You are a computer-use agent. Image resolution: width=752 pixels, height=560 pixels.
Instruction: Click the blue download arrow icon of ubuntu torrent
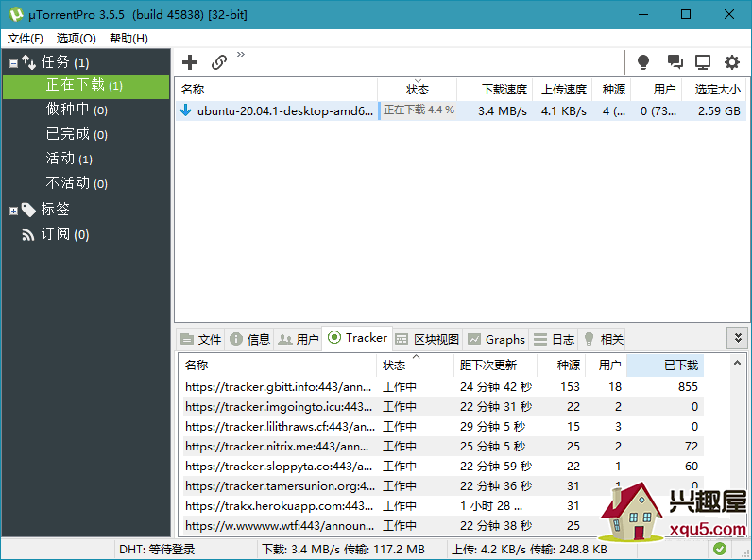[185, 110]
